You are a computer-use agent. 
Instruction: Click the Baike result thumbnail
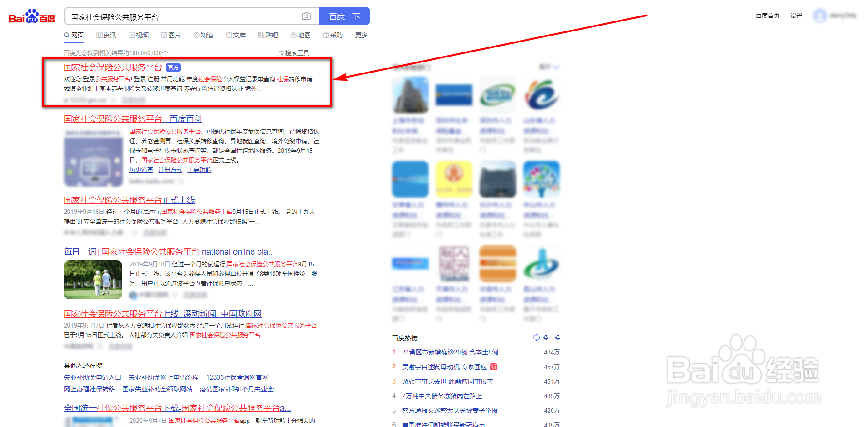coord(93,157)
